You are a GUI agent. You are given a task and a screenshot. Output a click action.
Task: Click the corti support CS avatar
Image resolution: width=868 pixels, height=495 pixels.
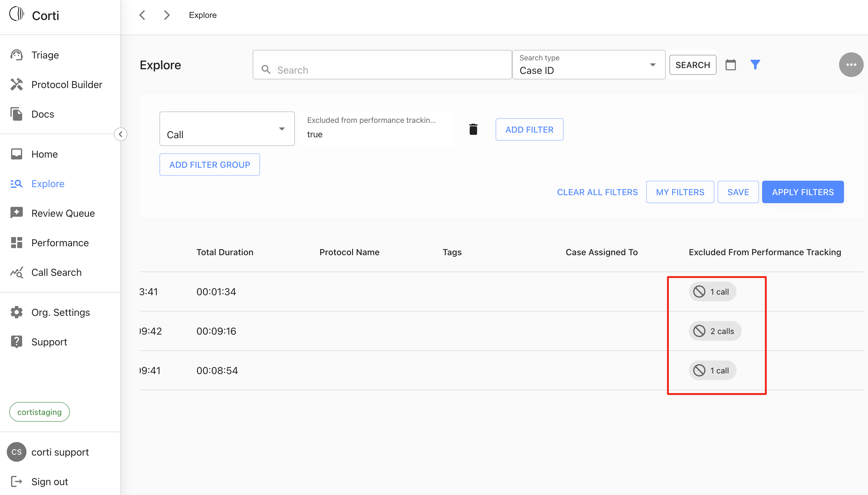tap(16, 452)
